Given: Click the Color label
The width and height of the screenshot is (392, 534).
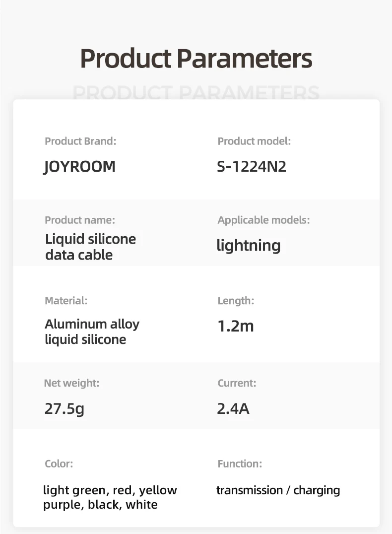Looking at the screenshot, I should tap(59, 464).
